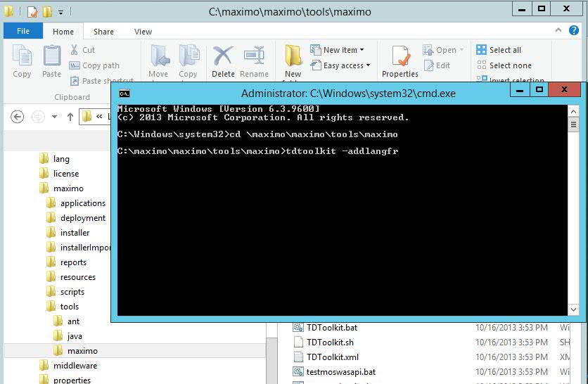Open the quick access toolbar customize dropdown
Image resolution: width=588 pixels, height=384 pixels.
pos(60,13)
